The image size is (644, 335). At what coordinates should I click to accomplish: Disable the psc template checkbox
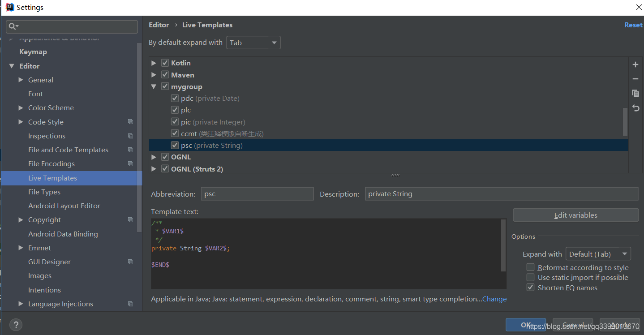pyautogui.click(x=175, y=145)
